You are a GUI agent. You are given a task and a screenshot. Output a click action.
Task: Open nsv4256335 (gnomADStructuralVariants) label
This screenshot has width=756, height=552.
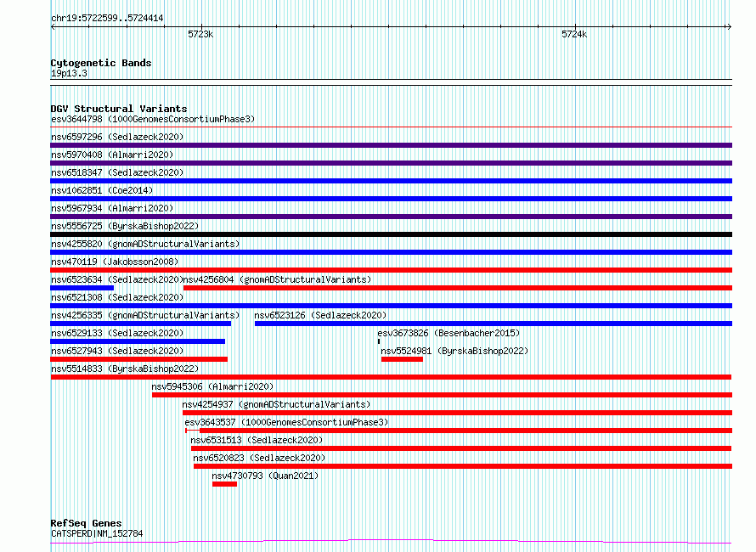(145, 315)
